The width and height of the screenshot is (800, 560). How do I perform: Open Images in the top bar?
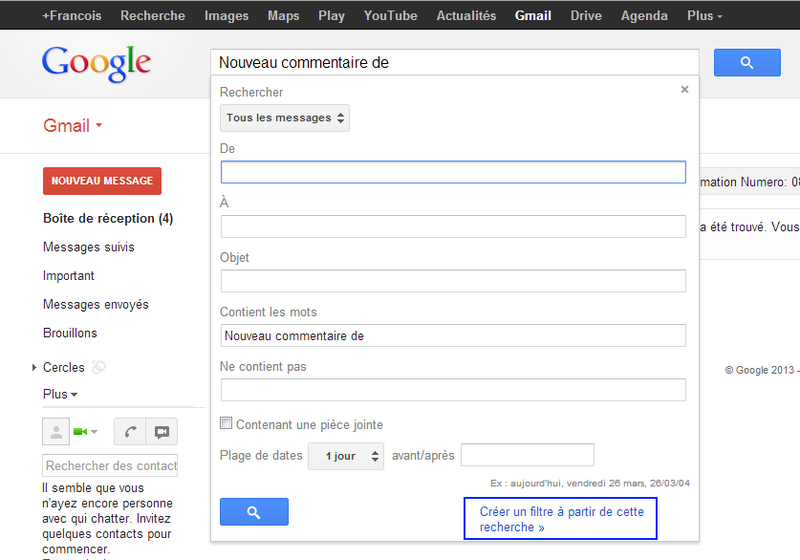point(227,16)
